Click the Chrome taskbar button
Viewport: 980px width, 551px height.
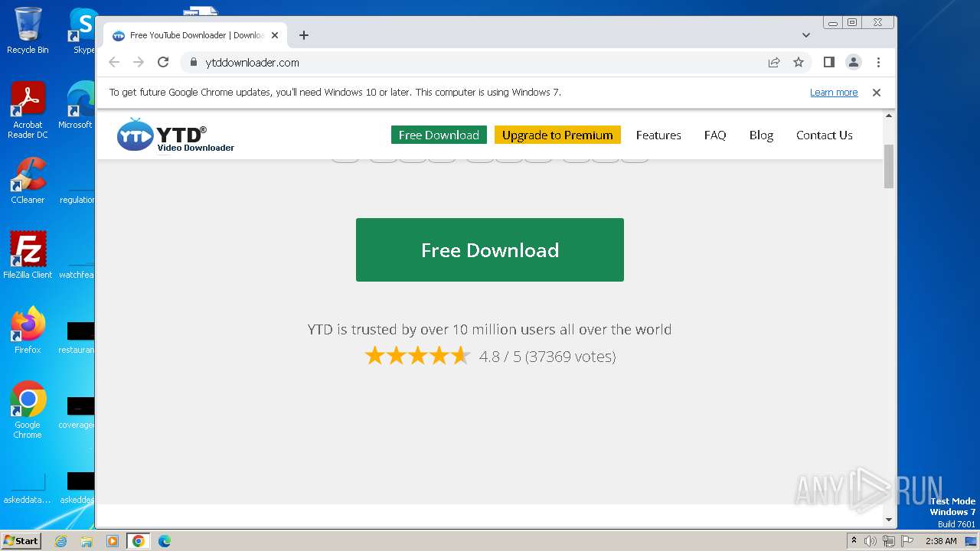click(x=139, y=541)
